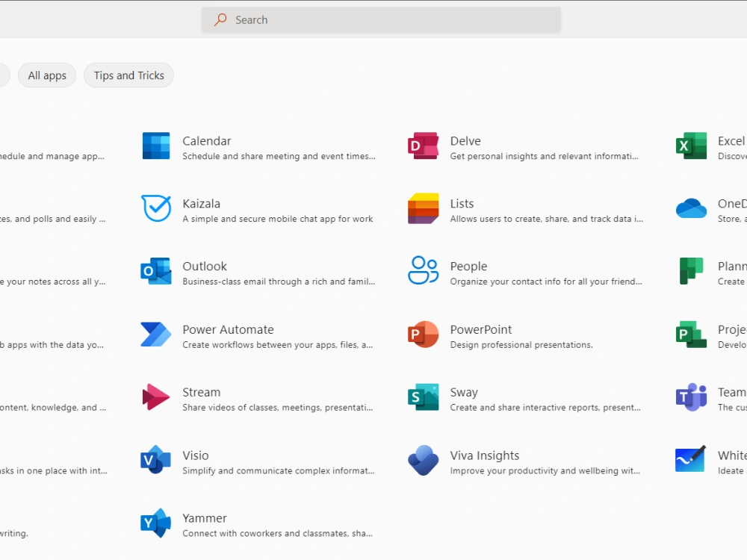The image size is (747, 560).
Task: Click 'Connect with coworkers and classmates' text
Action: 277,533
